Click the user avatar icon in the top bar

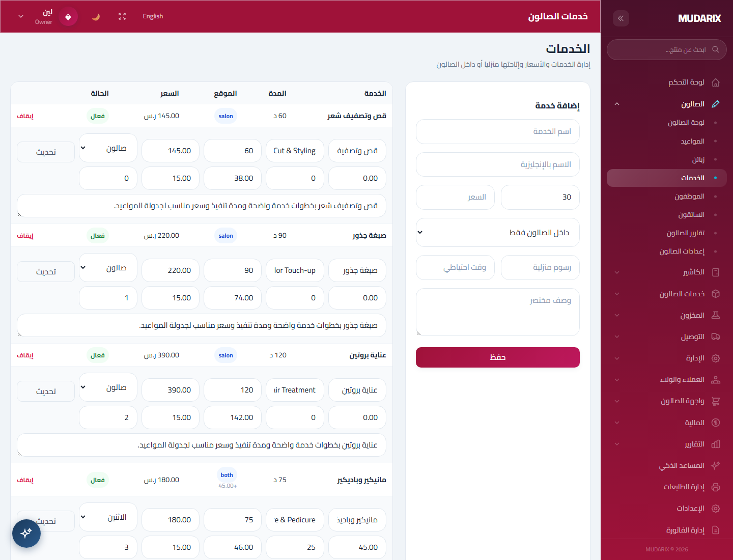coord(68,17)
